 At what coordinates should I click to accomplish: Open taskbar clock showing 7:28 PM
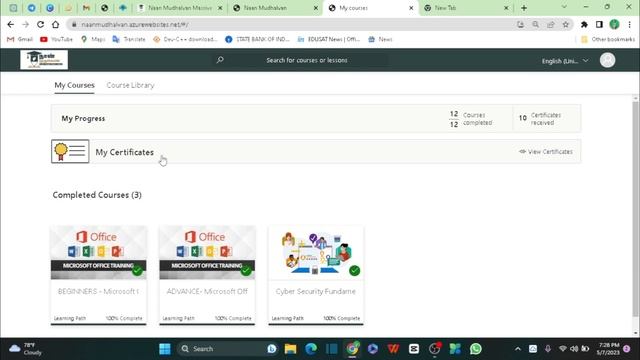tap(608, 349)
